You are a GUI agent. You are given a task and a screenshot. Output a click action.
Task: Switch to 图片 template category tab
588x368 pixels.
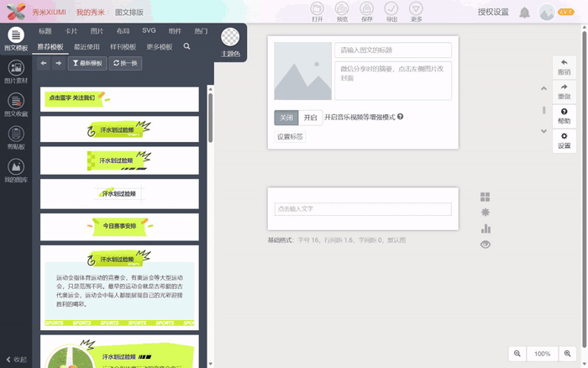click(x=97, y=31)
